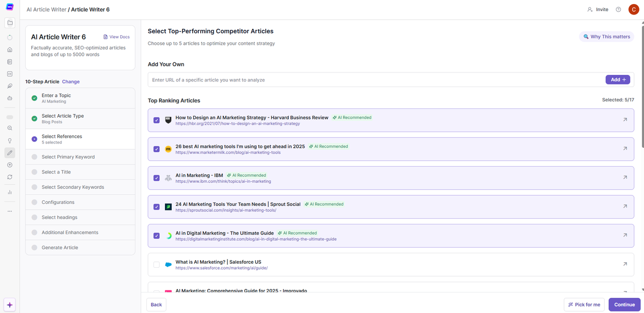Uncheck the AI in Marketing - IBM checkbox
The width and height of the screenshot is (644, 313).
156,178
